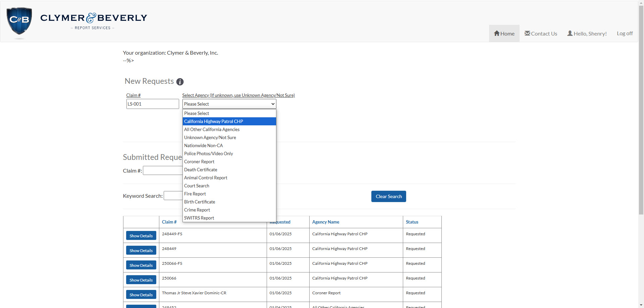Sort table by Agency Name column
The image size is (644, 308).
point(325,222)
